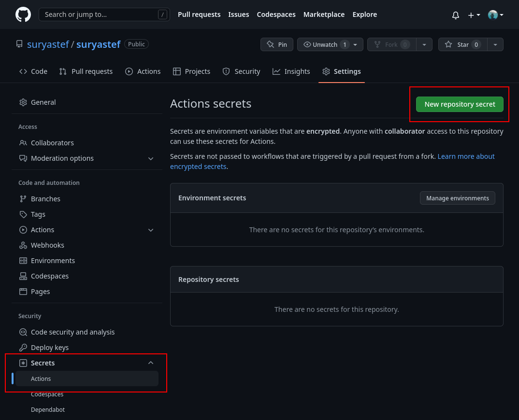Screen dimensions: 519x420
Task: Click the General gear icon in sidebar
Action: tap(23, 102)
